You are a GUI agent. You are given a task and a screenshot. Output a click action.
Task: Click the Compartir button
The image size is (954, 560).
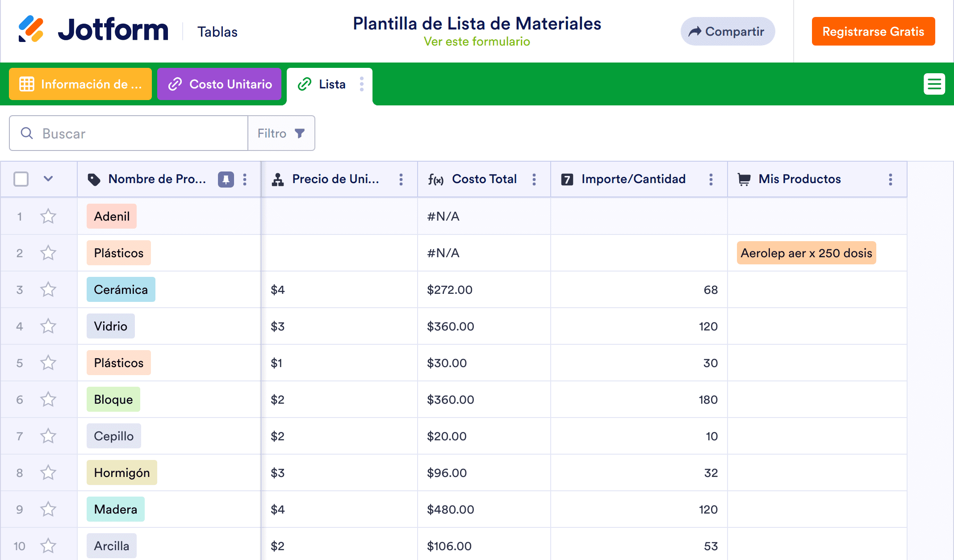[727, 32]
